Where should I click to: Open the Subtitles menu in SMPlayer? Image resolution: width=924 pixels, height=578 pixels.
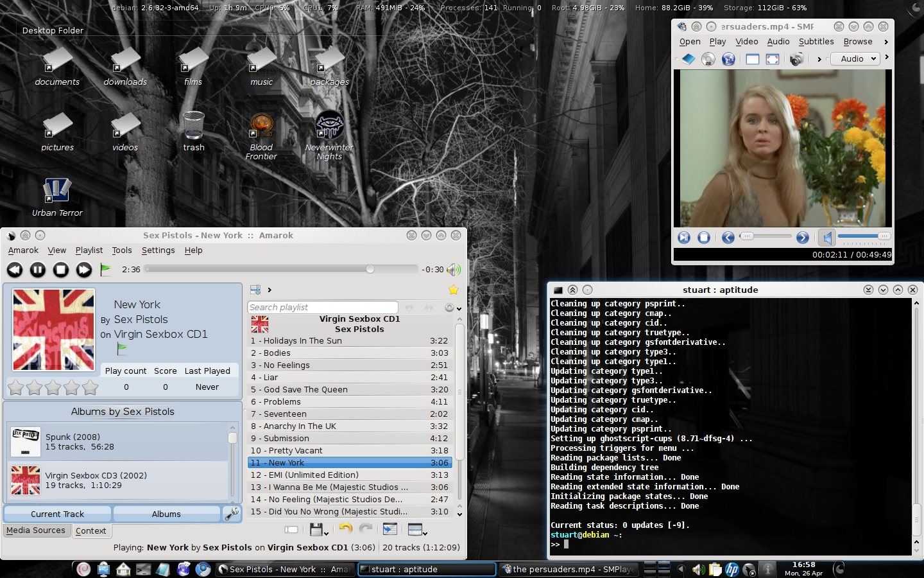(816, 42)
